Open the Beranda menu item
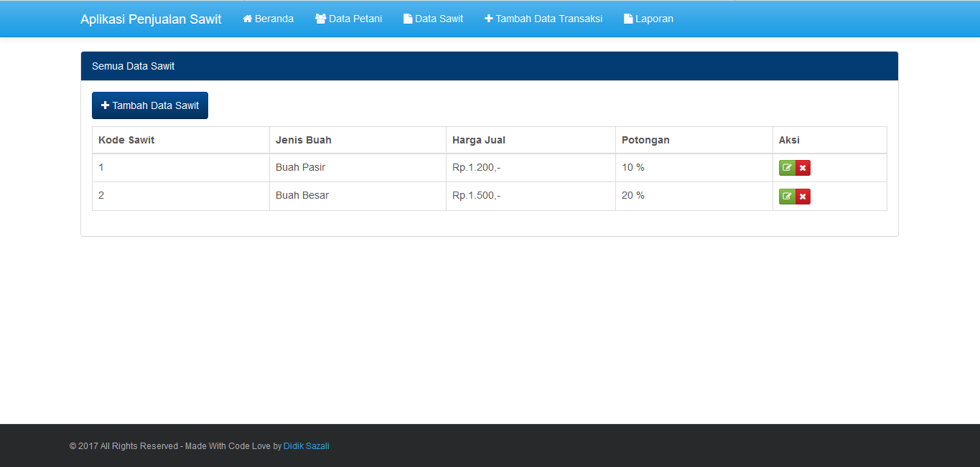This screenshot has width=980, height=467. click(268, 18)
